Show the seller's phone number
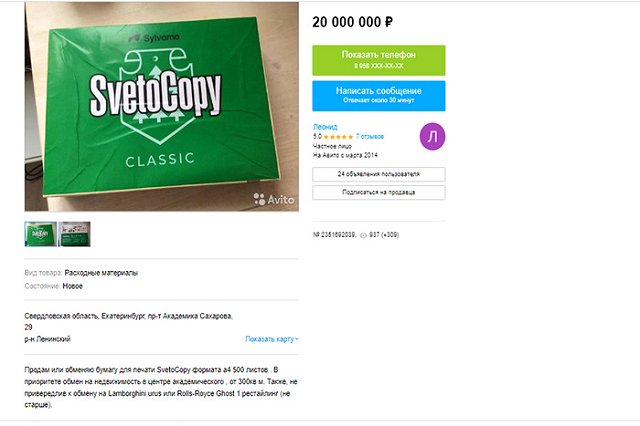 pyautogui.click(x=379, y=60)
